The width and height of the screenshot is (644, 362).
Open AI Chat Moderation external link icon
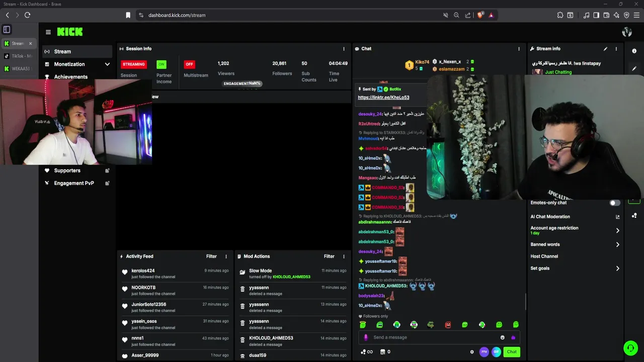click(x=618, y=217)
